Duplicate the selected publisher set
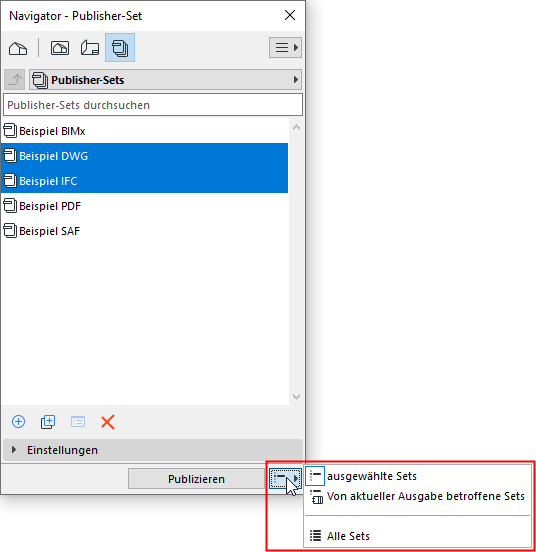Viewport: 536px width, 552px height. pyautogui.click(x=48, y=422)
